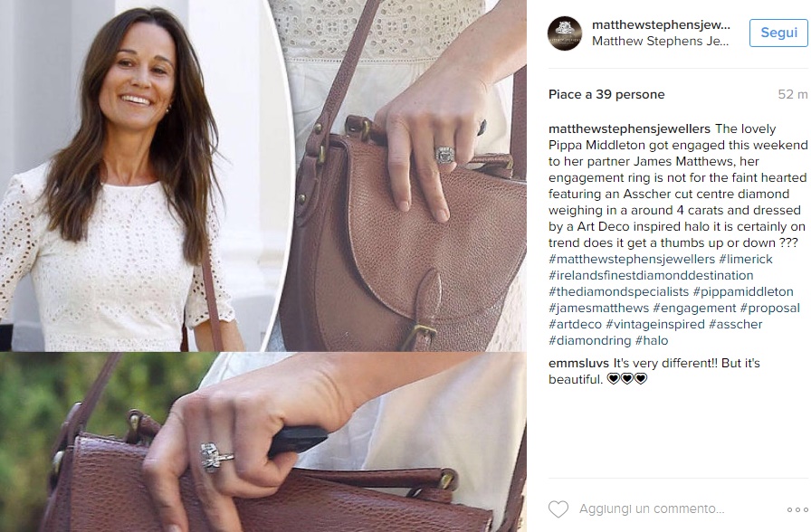The height and width of the screenshot is (532, 811).
Task: Open #jamesmatthews hashtag
Action: coord(598,309)
